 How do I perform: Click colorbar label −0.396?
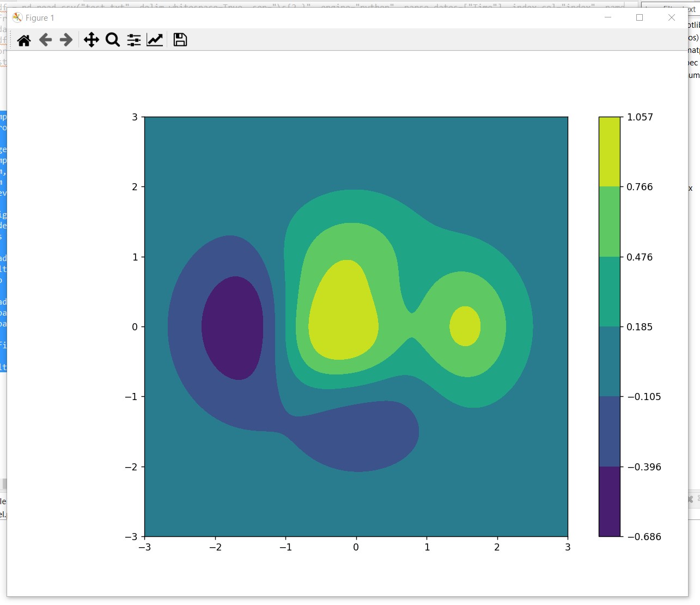tap(644, 467)
